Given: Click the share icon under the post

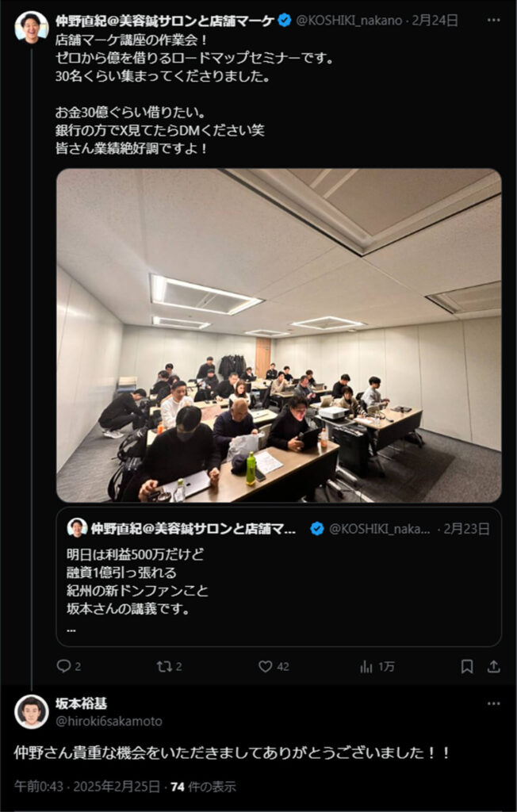Looking at the screenshot, I should pos(494,666).
